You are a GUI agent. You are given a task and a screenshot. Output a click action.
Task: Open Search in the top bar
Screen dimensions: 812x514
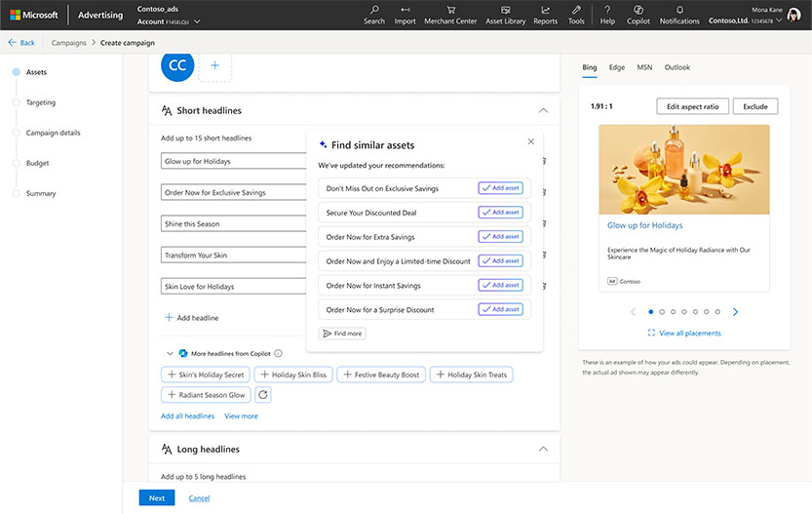tap(374, 15)
